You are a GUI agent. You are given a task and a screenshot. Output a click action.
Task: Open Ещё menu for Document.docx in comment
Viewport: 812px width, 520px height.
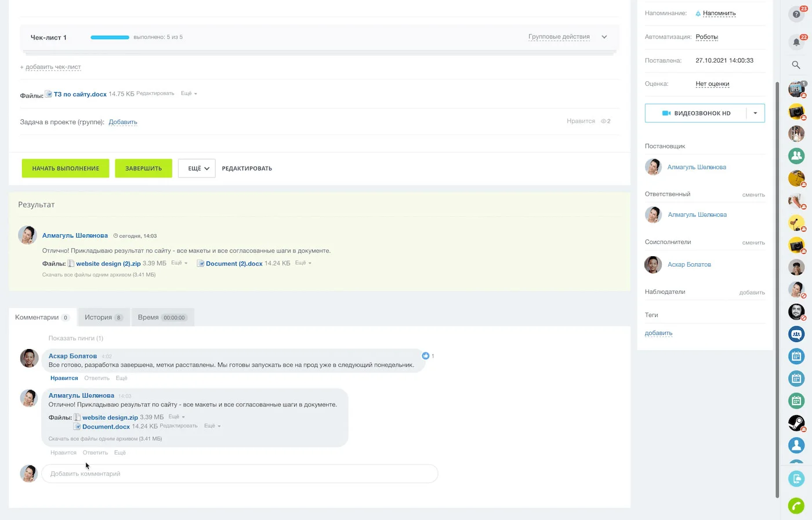[x=212, y=426]
